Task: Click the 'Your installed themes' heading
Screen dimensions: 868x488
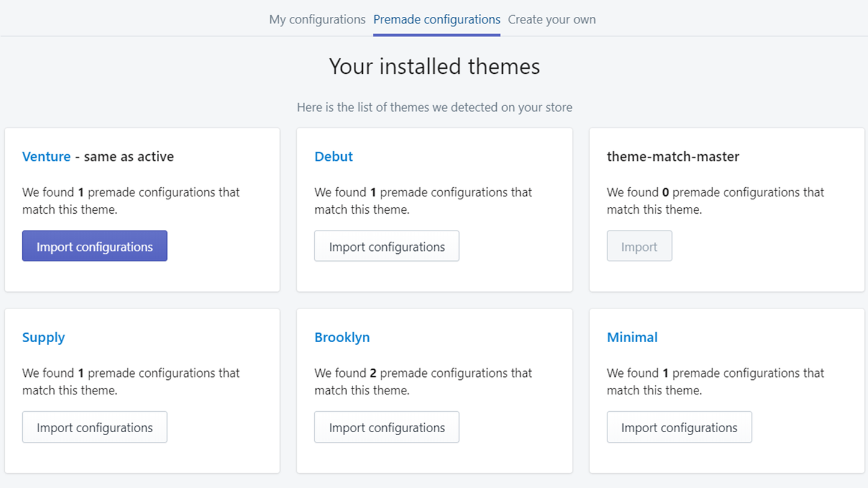Action: [434, 66]
